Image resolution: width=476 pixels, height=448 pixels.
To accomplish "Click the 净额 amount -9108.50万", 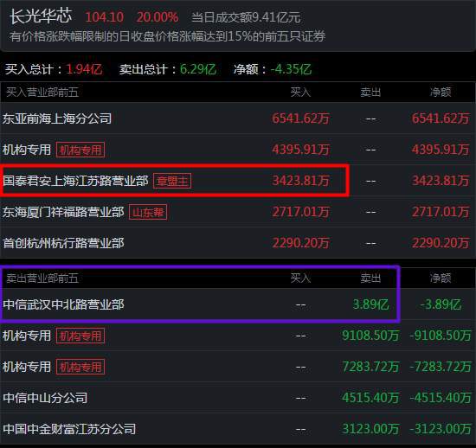I will 441,336.
